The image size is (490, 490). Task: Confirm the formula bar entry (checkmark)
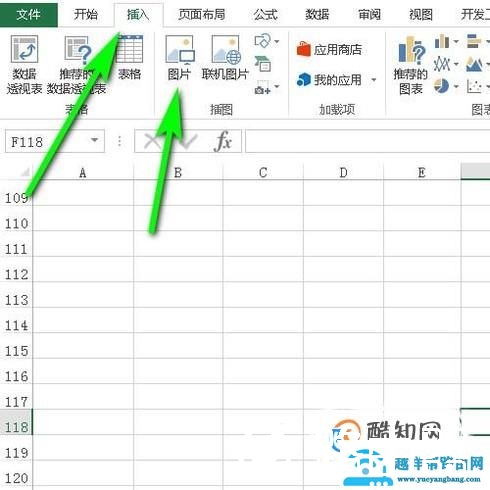click(x=189, y=141)
